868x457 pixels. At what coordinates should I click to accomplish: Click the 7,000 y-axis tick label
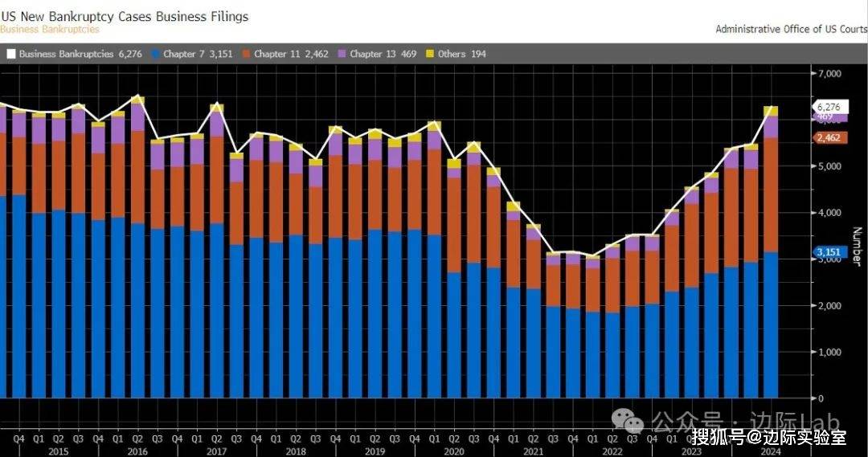829,74
